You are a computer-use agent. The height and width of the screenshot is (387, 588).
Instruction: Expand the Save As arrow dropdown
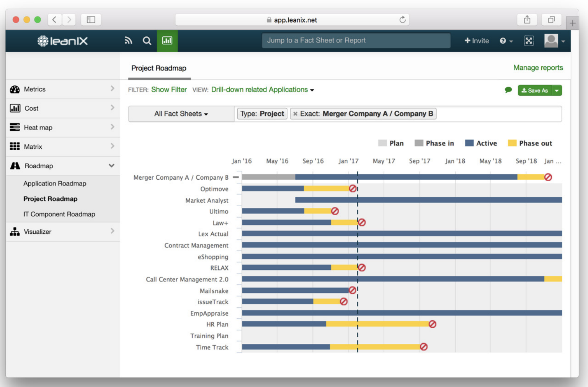click(x=557, y=90)
